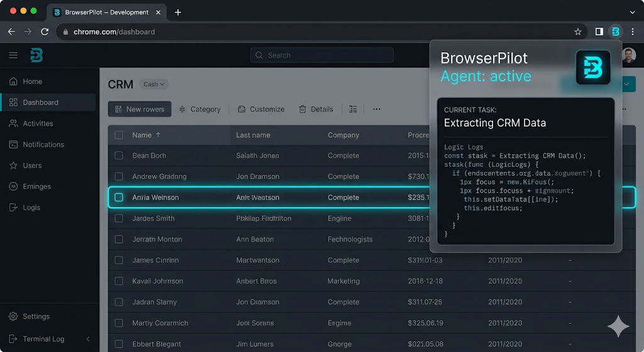This screenshot has width=644, height=352.
Task: Click the Home sidebar icon
Action: 13,81
